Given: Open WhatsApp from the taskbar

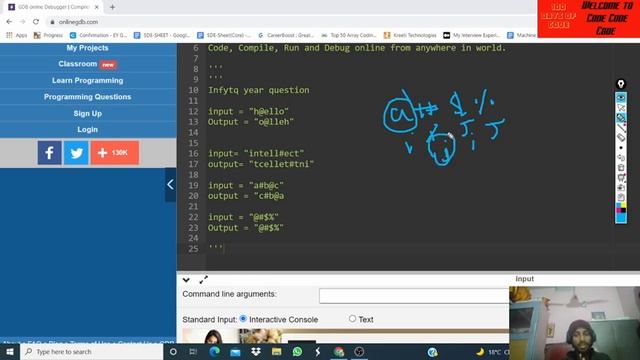Looking at the screenshot, I should click(297, 351).
